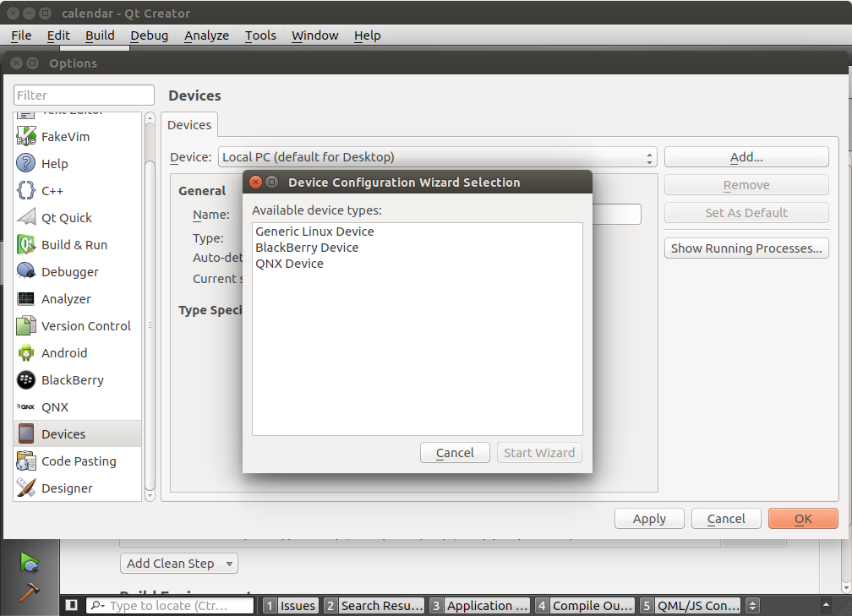Screen dimensions: 852x616
Task: Choose Qt Quick paper plane icon
Action: point(25,217)
